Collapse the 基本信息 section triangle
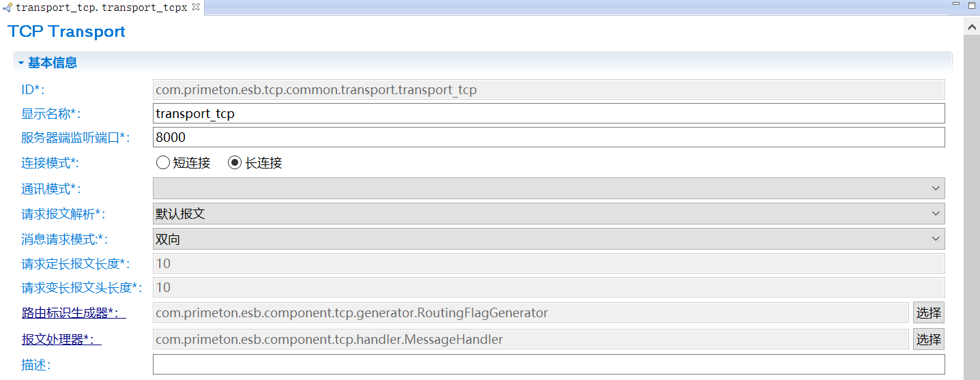This screenshot has width=980, height=380. pos(21,63)
